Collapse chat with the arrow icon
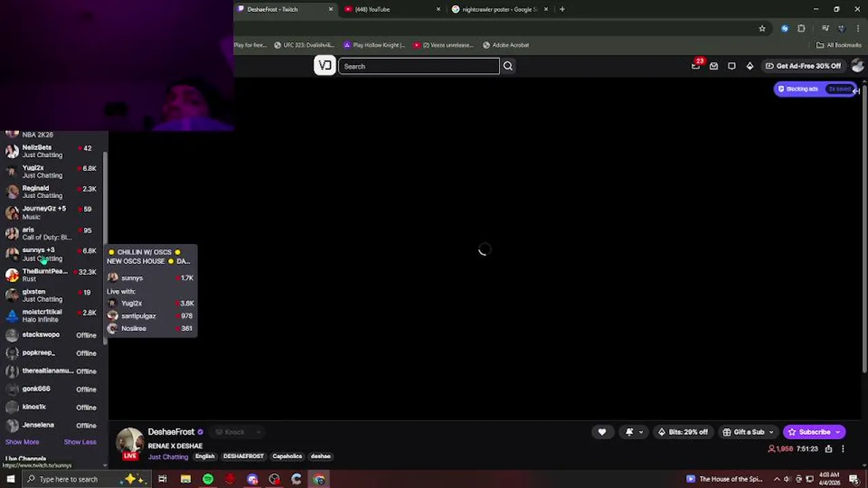868x488 pixels. tap(856, 90)
